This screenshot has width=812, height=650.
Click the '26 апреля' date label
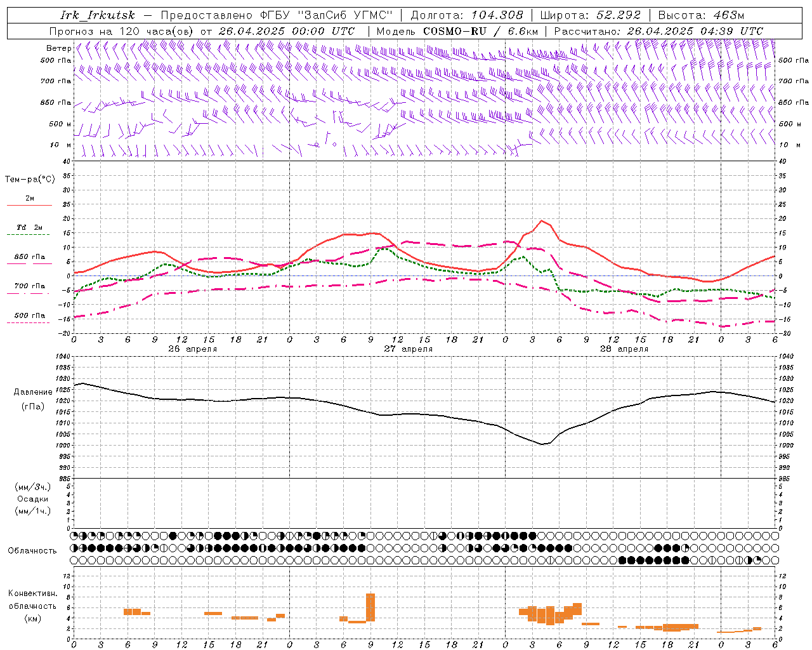point(193,349)
